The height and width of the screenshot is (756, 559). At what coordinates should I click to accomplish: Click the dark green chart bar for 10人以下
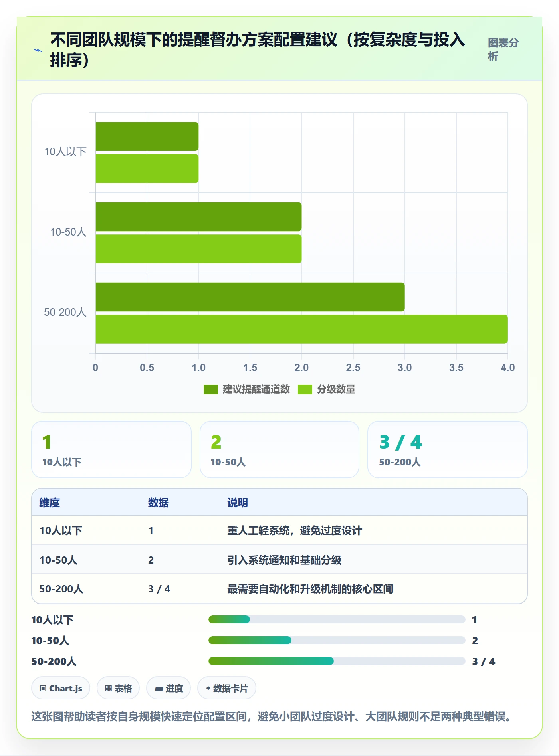(147, 137)
